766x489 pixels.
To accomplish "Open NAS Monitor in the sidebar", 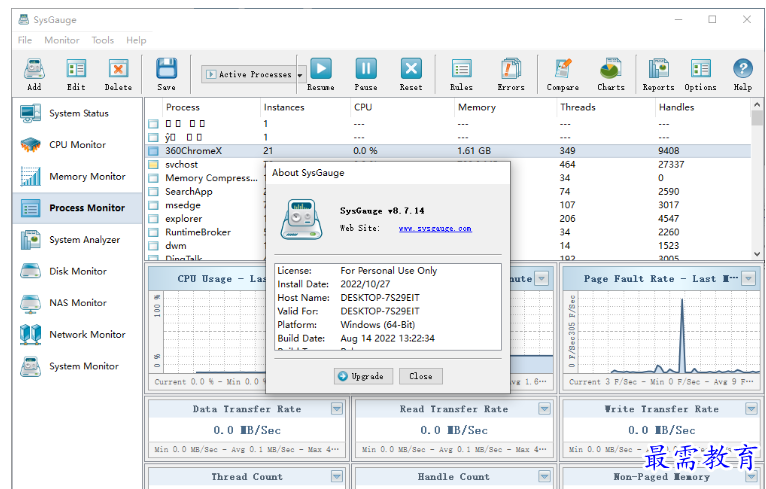I will point(78,303).
